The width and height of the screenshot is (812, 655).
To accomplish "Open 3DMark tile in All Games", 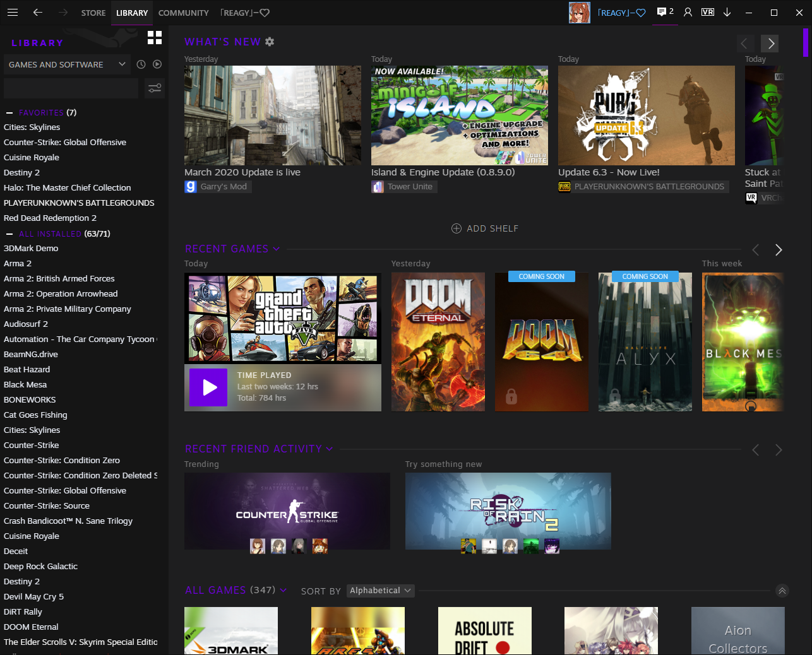I will (x=231, y=631).
